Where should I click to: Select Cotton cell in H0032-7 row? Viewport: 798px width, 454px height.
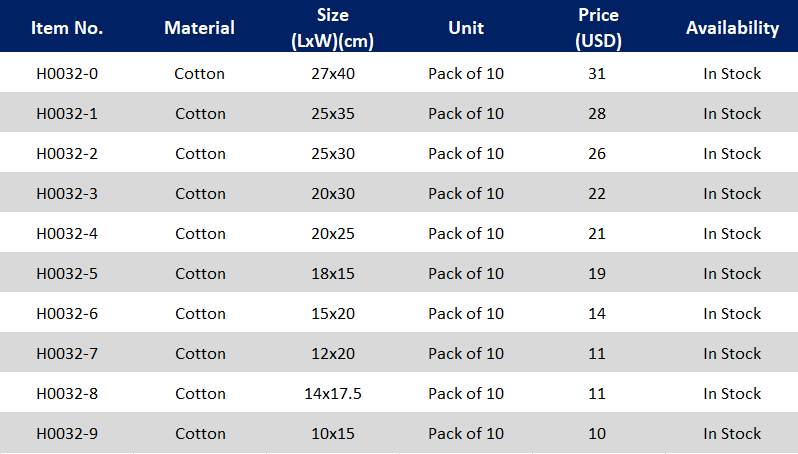coord(200,354)
